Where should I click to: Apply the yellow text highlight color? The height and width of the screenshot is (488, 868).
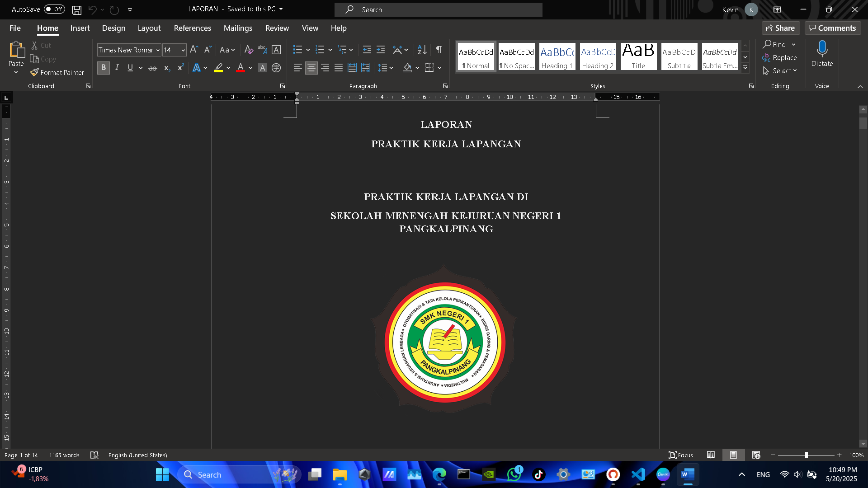click(x=218, y=68)
